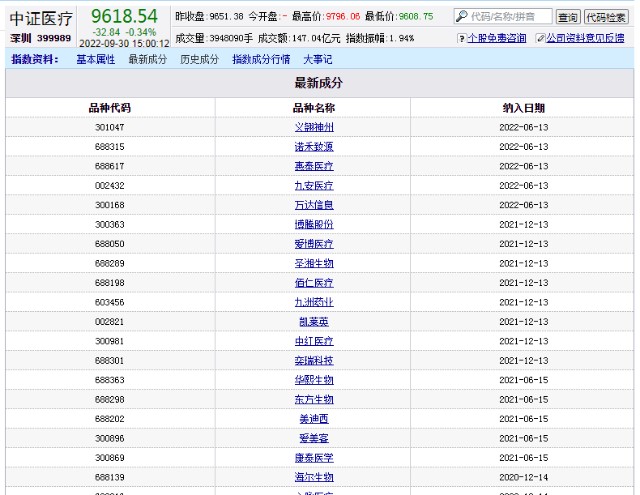The height and width of the screenshot is (495, 640).
Task: Open the 公司资料意见反馈 link
Action: (x=585, y=38)
